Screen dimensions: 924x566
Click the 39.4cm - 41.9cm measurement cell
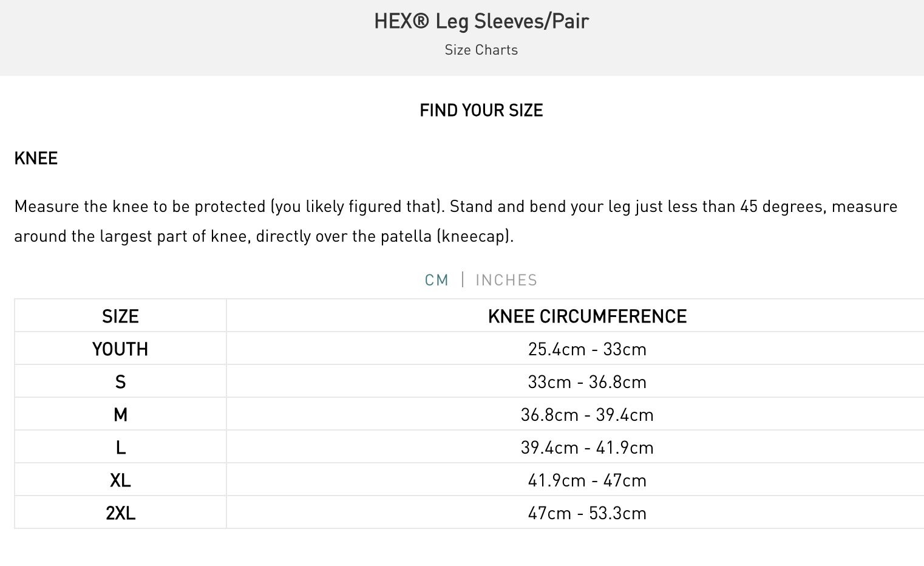[587, 448]
